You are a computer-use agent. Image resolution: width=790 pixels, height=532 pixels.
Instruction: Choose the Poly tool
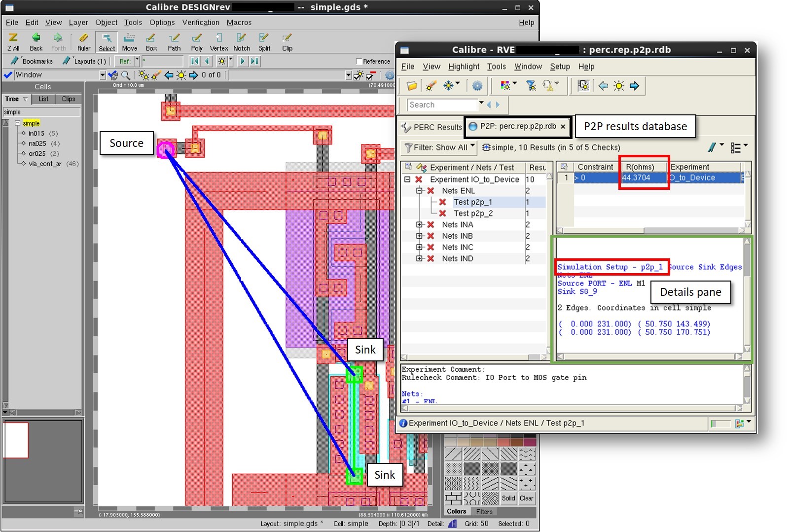[x=197, y=42]
